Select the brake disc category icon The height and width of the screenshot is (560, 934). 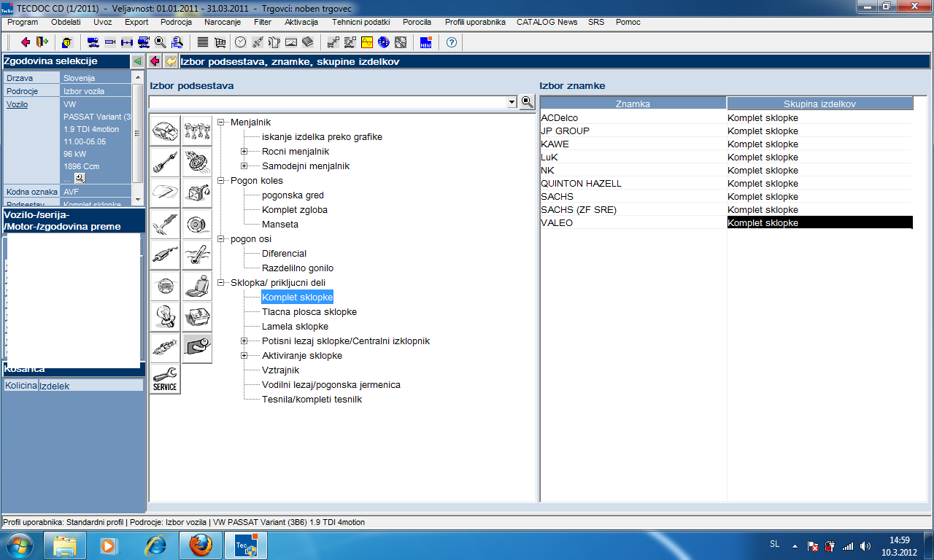(197, 223)
